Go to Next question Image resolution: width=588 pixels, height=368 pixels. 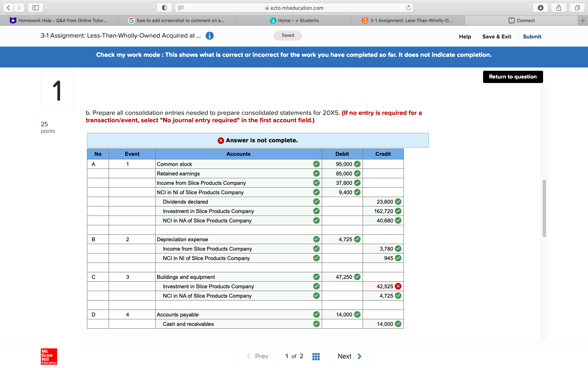(x=350, y=356)
